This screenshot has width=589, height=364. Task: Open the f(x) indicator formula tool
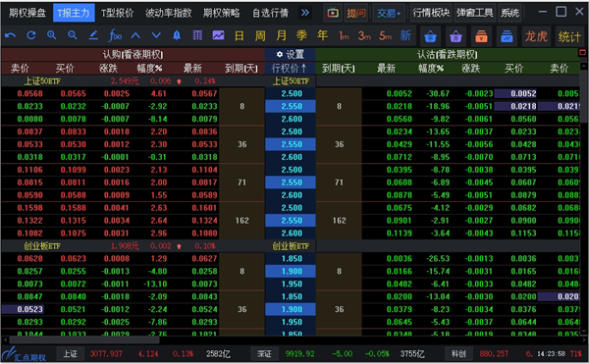[x=115, y=35]
